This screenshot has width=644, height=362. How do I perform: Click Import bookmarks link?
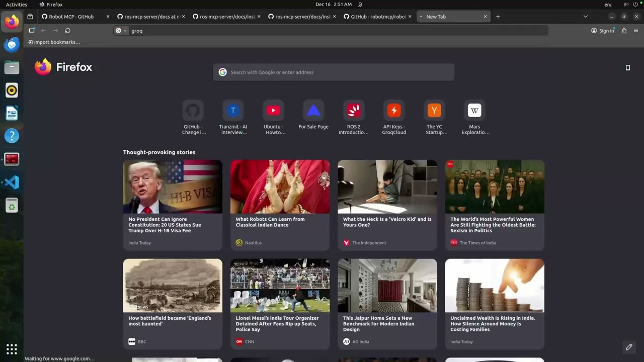pyautogui.click(x=54, y=42)
